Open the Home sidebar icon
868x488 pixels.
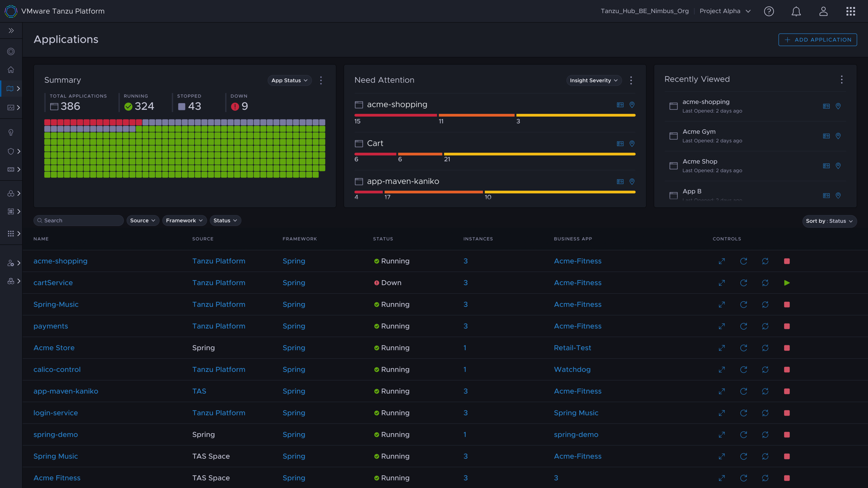11,70
